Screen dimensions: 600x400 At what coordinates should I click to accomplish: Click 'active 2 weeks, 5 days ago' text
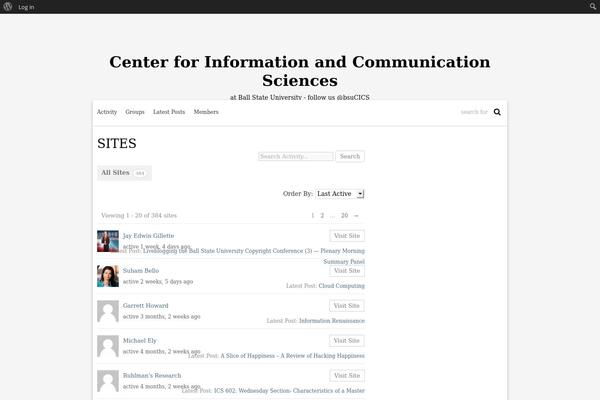pos(158,281)
